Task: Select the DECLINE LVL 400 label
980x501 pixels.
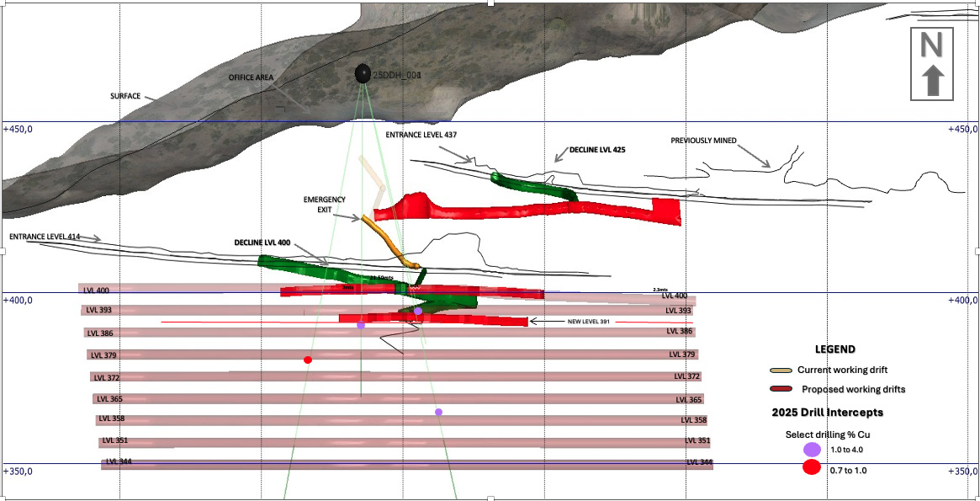Action: 262,243
